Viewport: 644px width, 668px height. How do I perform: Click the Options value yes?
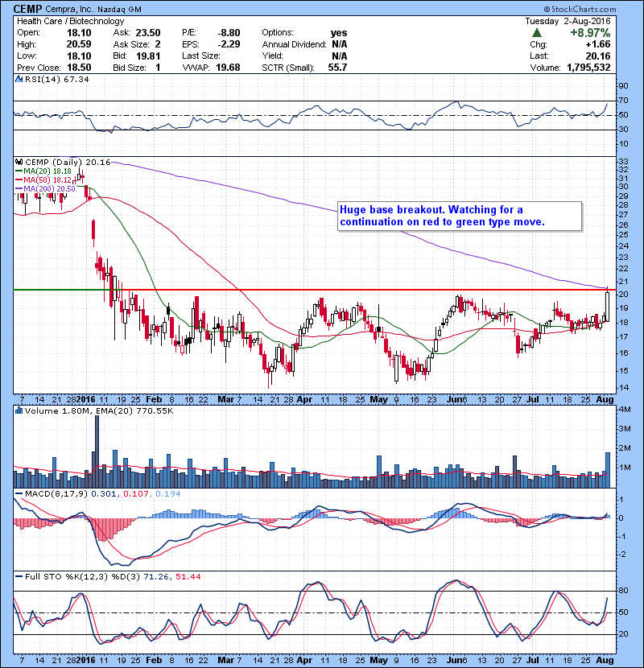click(x=339, y=33)
